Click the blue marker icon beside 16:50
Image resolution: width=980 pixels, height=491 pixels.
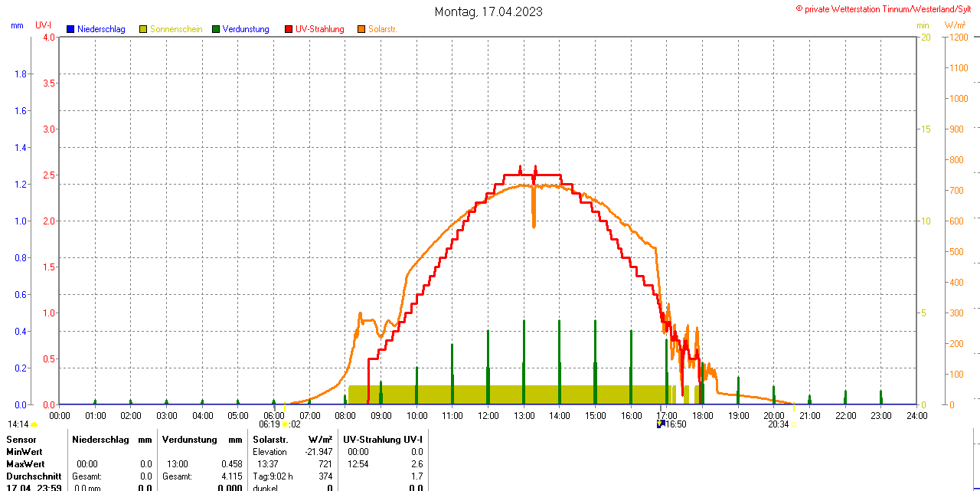coord(661,424)
